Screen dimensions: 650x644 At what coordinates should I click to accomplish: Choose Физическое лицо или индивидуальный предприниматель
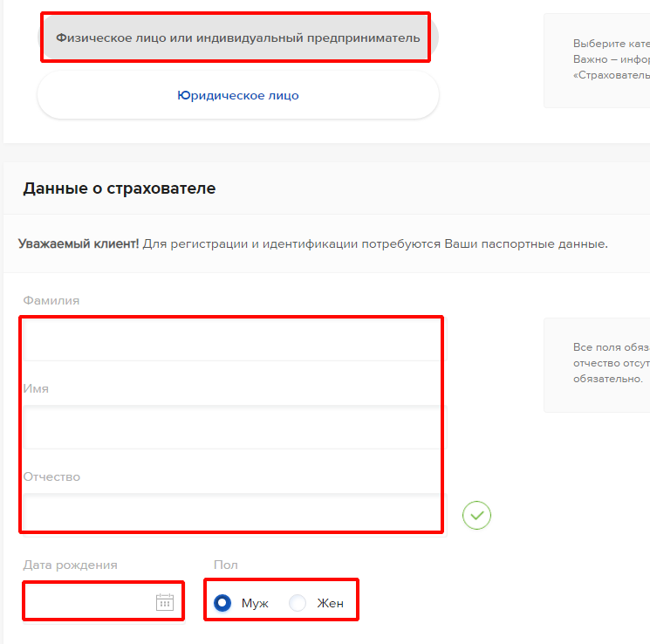click(x=238, y=38)
